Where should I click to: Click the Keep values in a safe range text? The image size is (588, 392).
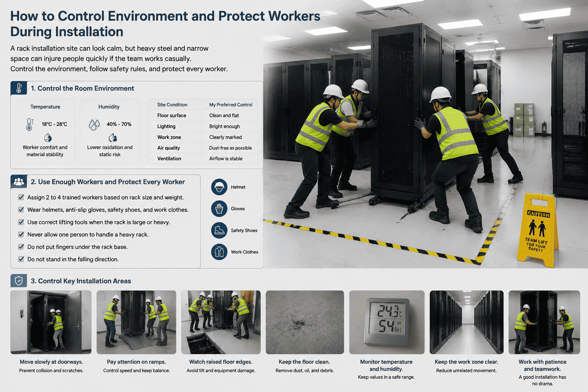pos(386,377)
